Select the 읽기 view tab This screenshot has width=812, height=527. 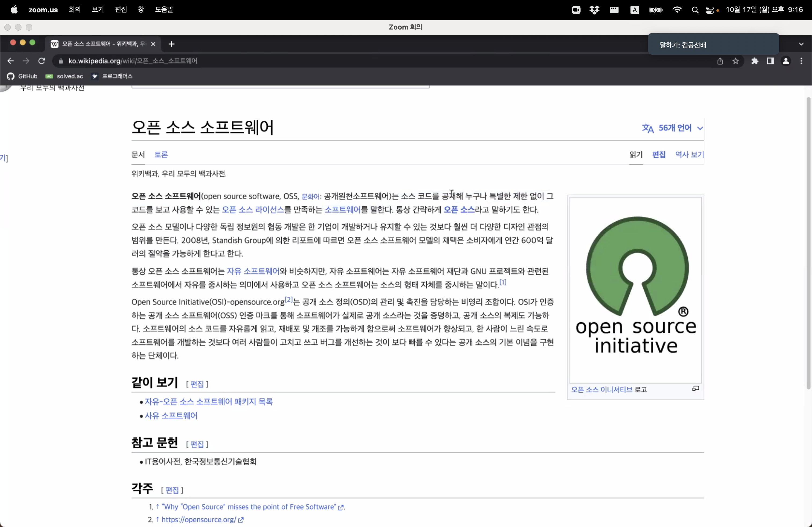(636, 155)
